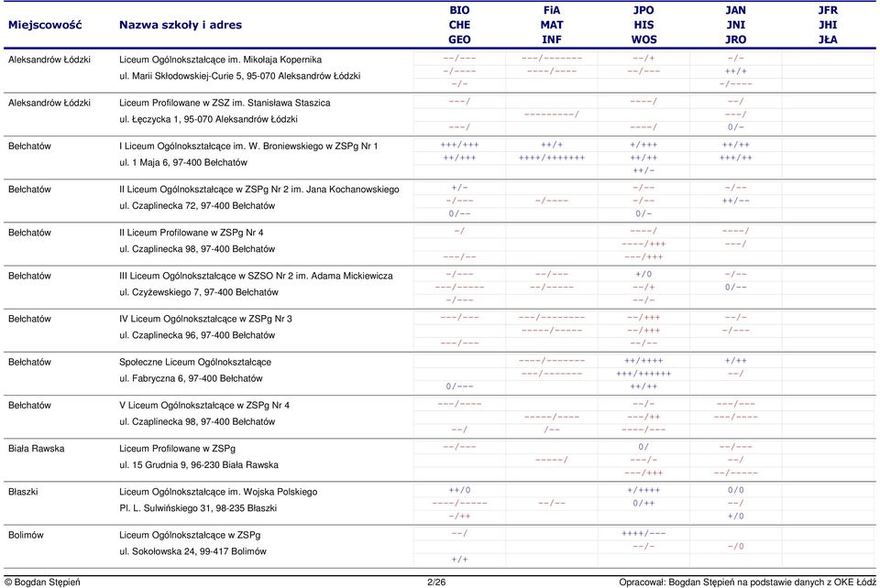Click the JNI header label

tap(735, 25)
